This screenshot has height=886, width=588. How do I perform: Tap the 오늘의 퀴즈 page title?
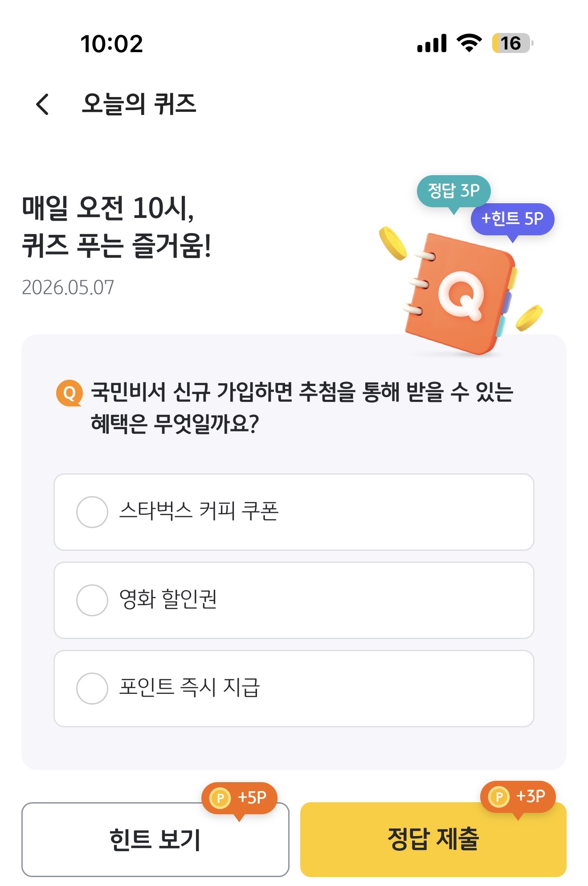click(139, 104)
